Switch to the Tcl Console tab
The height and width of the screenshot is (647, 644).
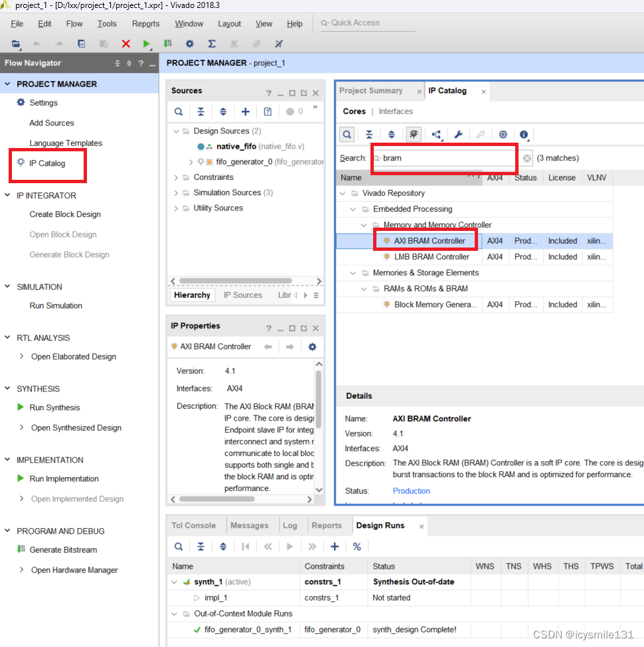tap(193, 526)
